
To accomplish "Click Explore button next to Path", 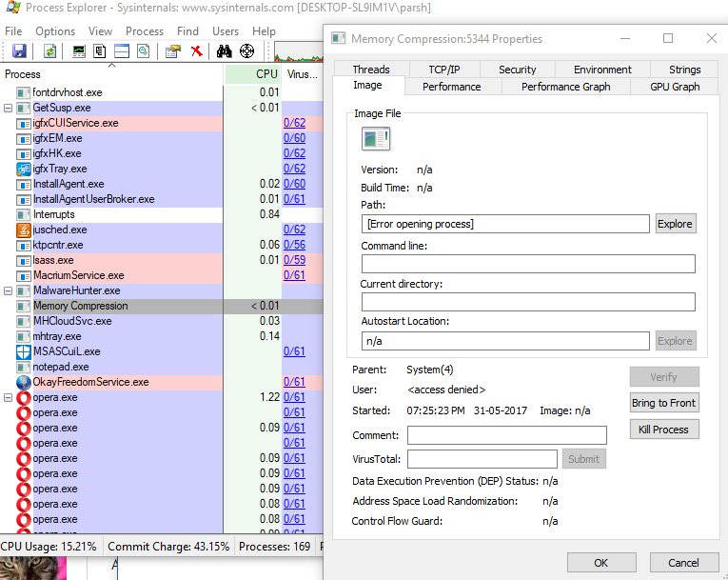I will coord(675,224).
